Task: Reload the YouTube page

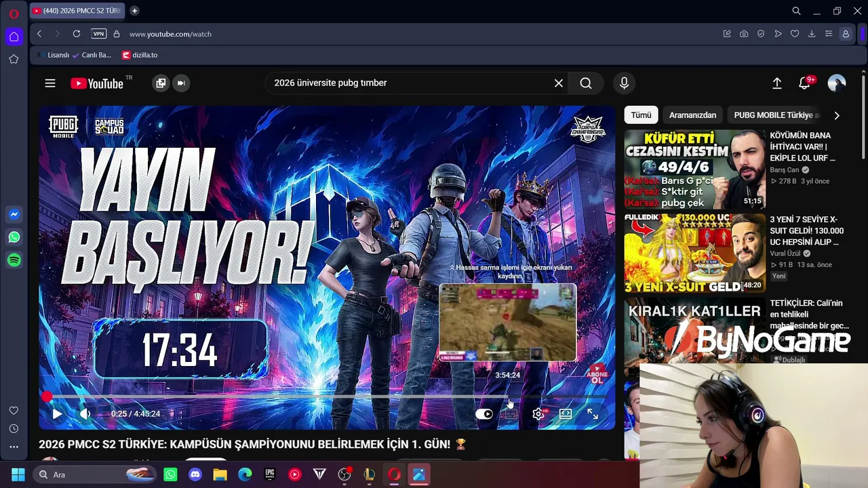Action: [77, 34]
